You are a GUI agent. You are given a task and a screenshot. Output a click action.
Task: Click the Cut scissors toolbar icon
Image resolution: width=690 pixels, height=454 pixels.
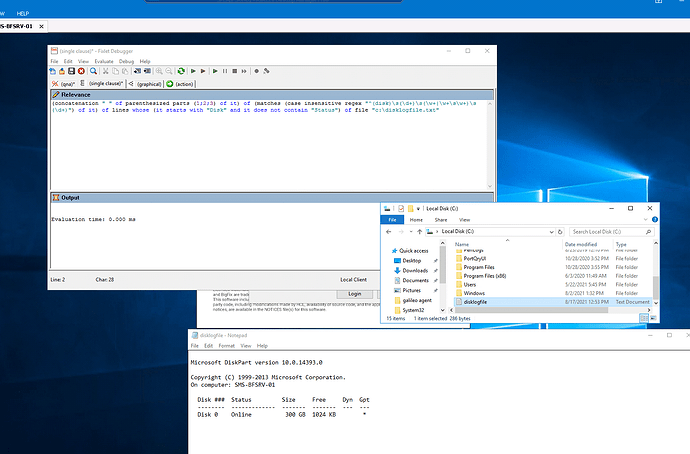pyautogui.click(x=106, y=71)
